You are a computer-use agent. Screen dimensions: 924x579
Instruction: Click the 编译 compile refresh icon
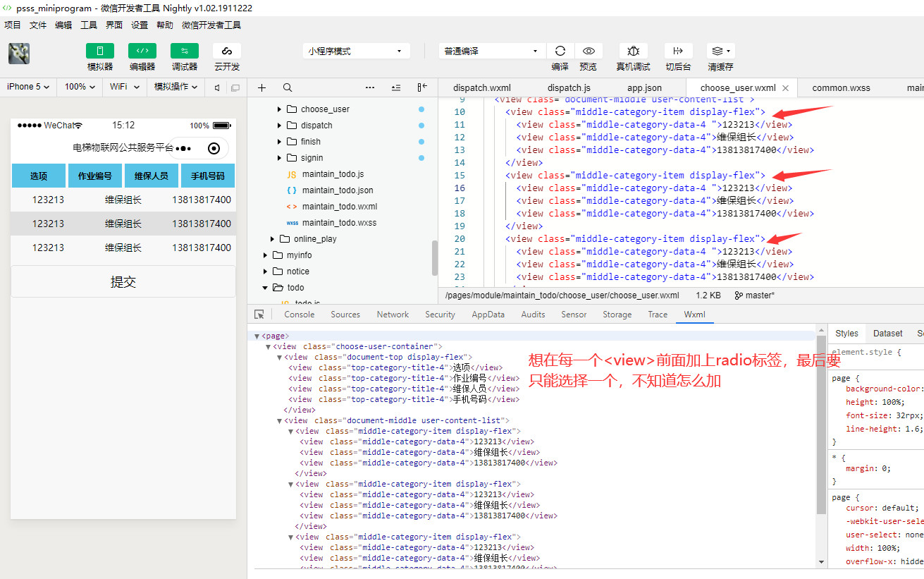[560, 51]
